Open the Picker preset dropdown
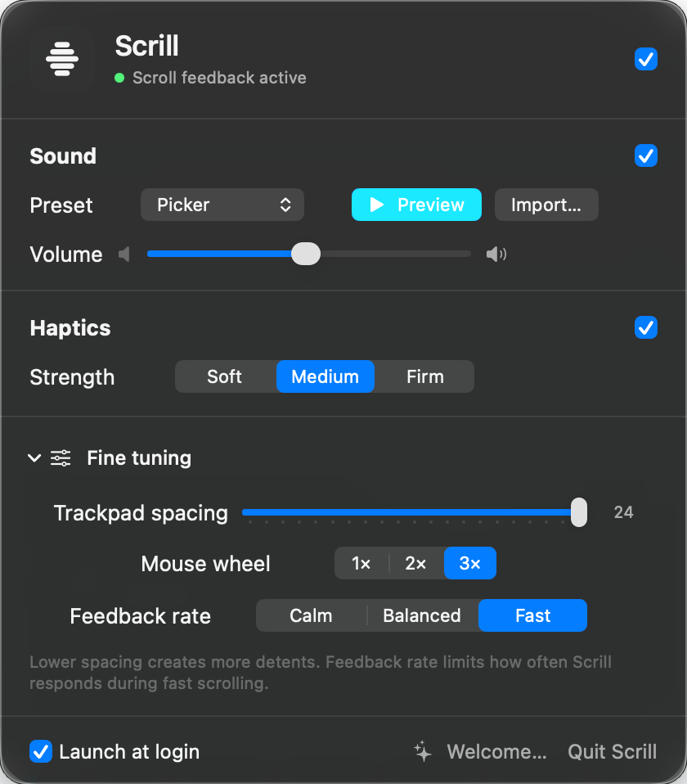 [222, 205]
